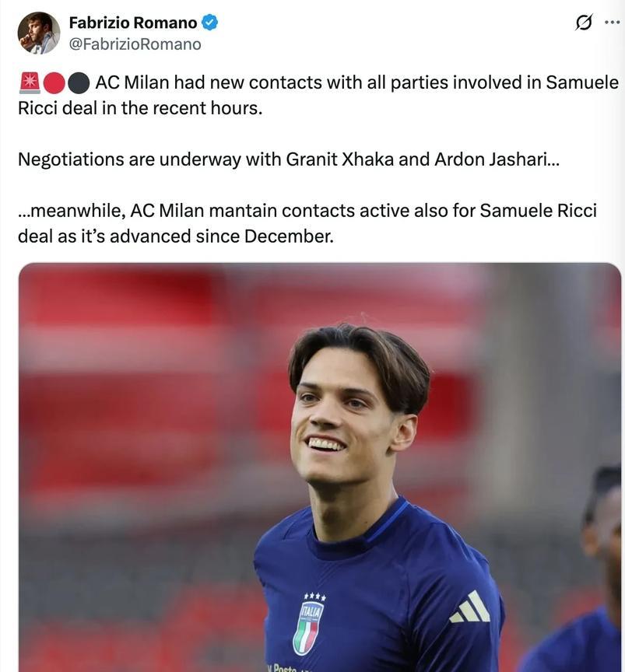Viewport: 625px width, 672px height.
Task: Open the three-dot more options menu
Action: tap(612, 23)
